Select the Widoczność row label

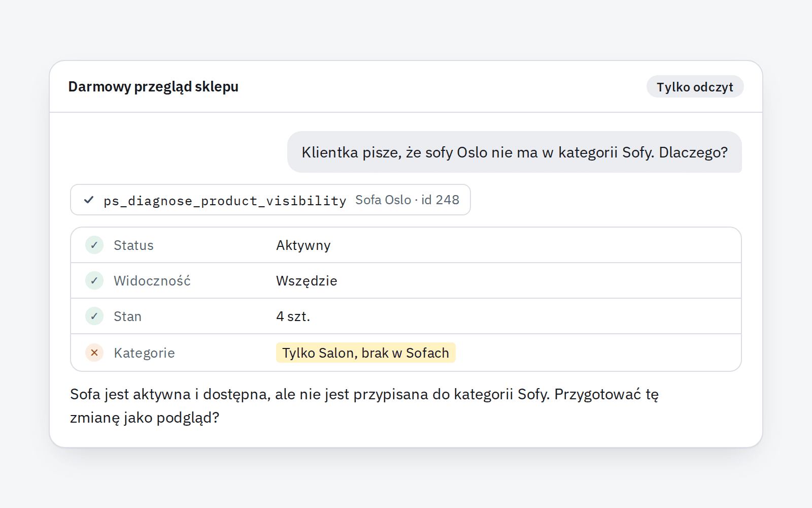[152, 281]
